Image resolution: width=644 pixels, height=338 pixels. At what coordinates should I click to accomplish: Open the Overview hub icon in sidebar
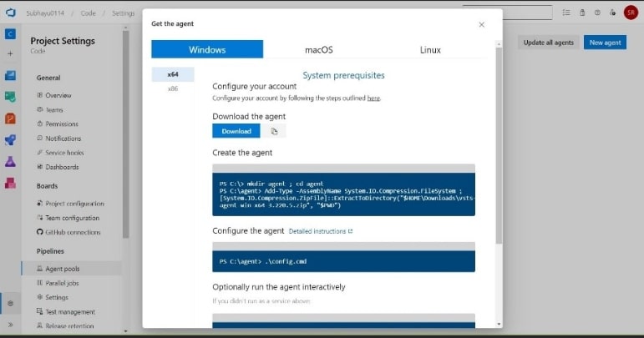[10, 75]
